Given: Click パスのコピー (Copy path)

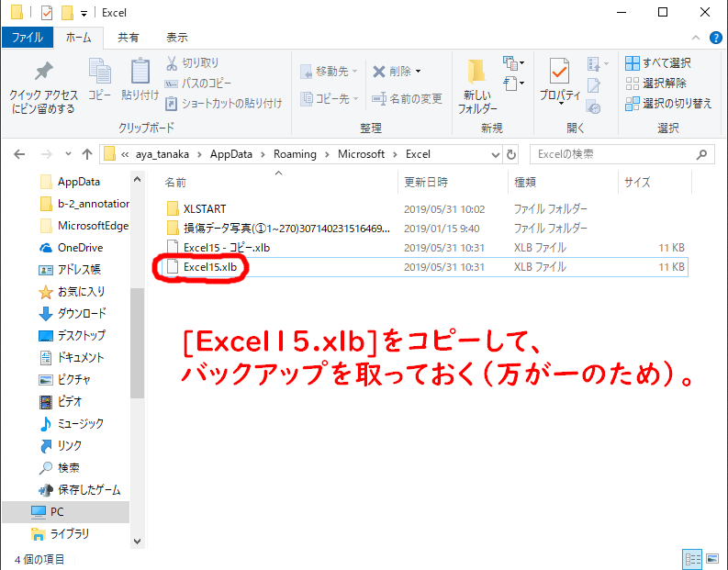Looking at the screenshot, I should click(197, 84).
